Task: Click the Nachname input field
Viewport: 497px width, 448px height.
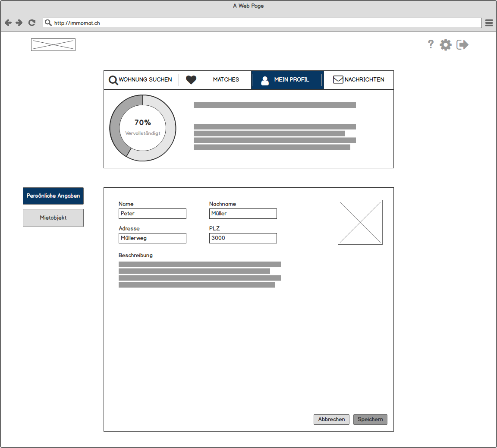Action: [x=243, y=214]
